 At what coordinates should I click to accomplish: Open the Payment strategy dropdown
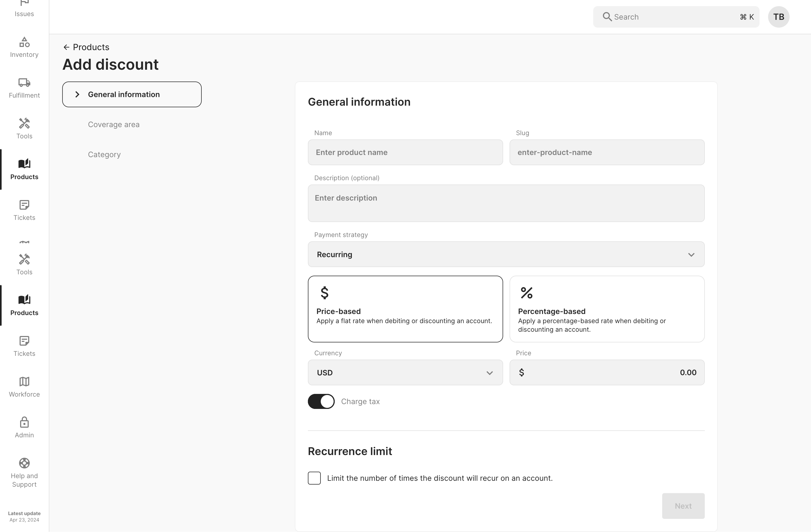(x=506, y=254)
